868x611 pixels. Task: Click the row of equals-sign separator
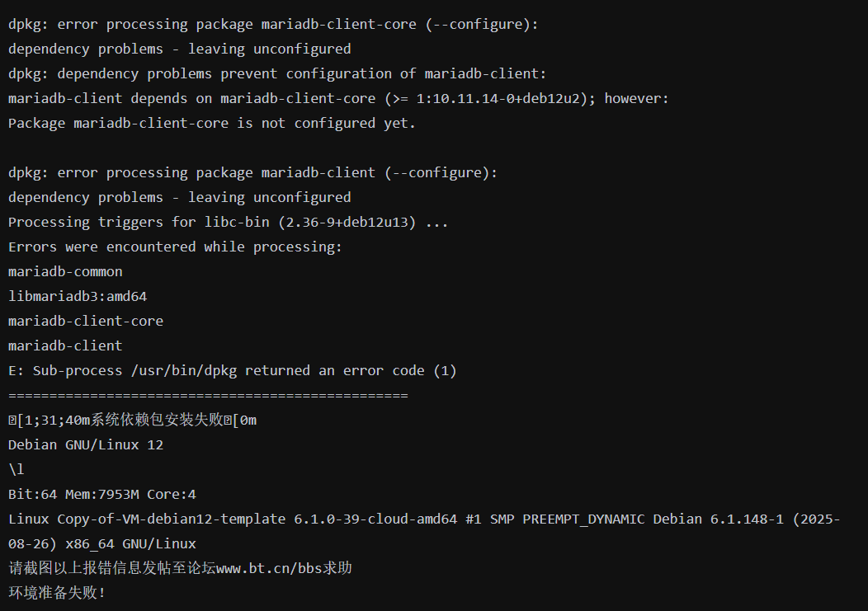208,395
